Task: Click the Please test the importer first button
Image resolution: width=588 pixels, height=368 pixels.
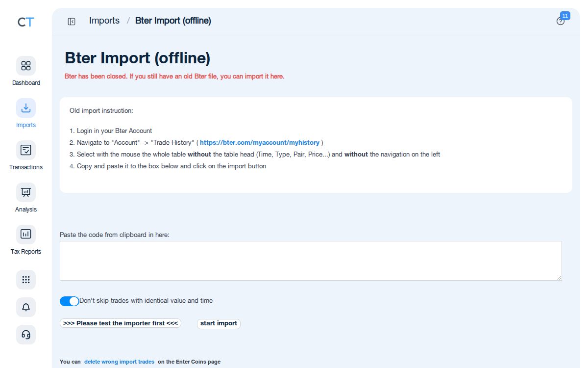Action: click(121, 323)
